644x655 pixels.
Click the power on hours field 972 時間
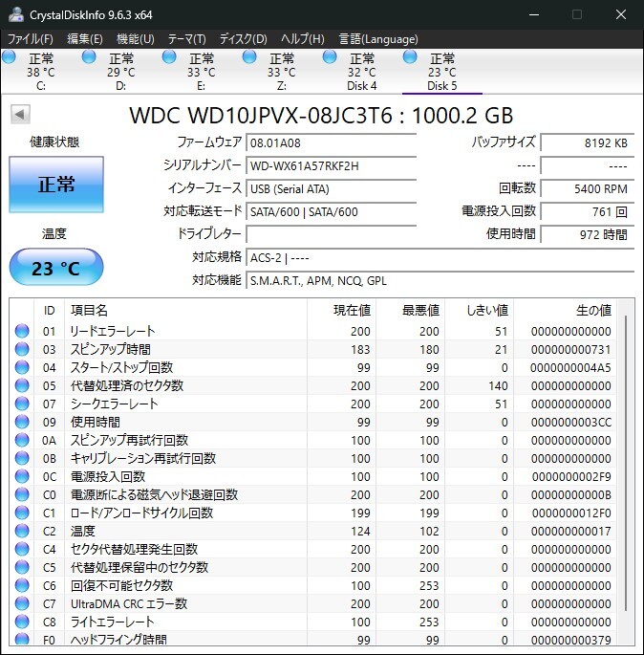tap(588, 234)
